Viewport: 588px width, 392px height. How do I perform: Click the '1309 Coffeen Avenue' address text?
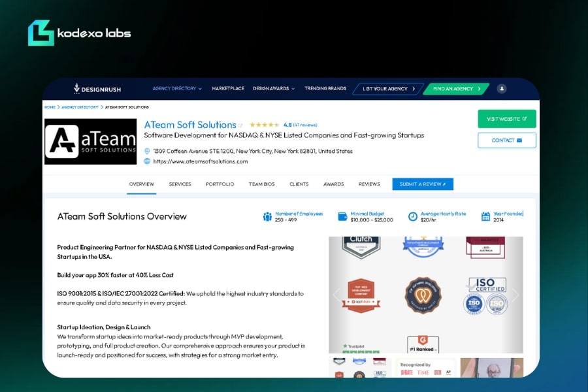[x=253, y=151]
